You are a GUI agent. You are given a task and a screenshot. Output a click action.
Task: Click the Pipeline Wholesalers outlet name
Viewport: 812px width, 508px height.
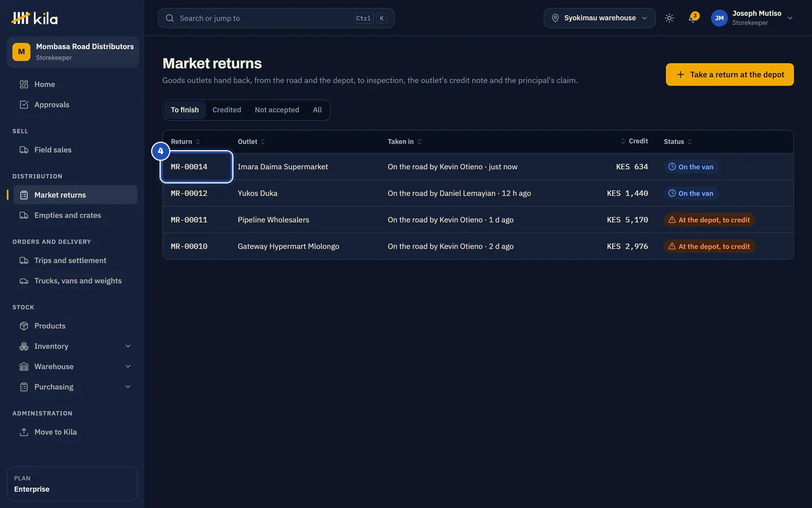(273, 220)
